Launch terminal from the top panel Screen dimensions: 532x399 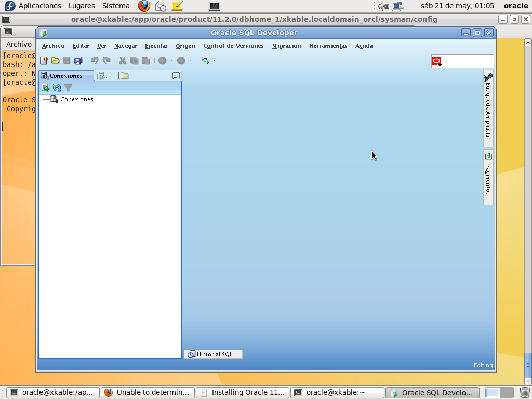coord(215,6)
